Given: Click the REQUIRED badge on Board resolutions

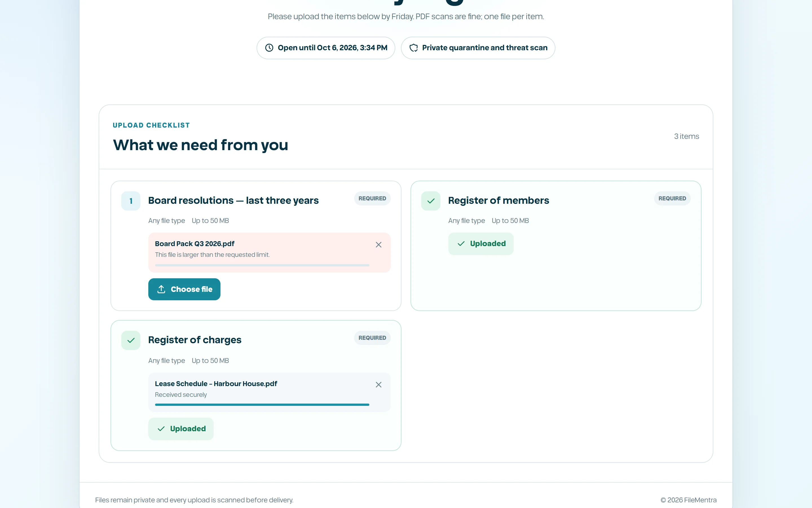Looking at the screenshot, I should [372, 198].
